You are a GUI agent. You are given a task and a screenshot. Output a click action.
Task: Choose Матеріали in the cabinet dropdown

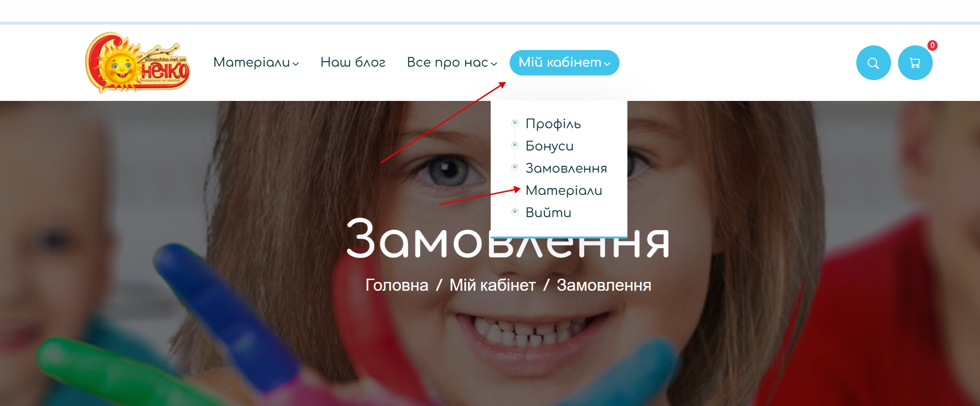(564, 190)
